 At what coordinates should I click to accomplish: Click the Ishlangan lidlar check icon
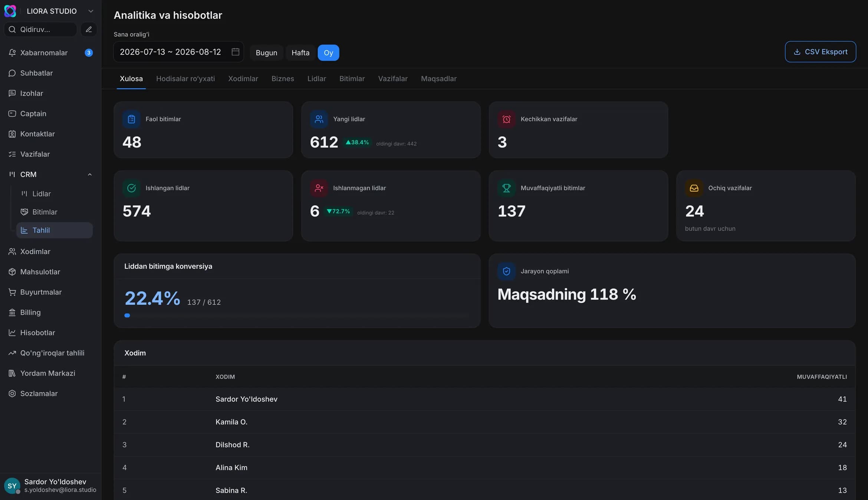pyautogui.click(x=131, y=188)
